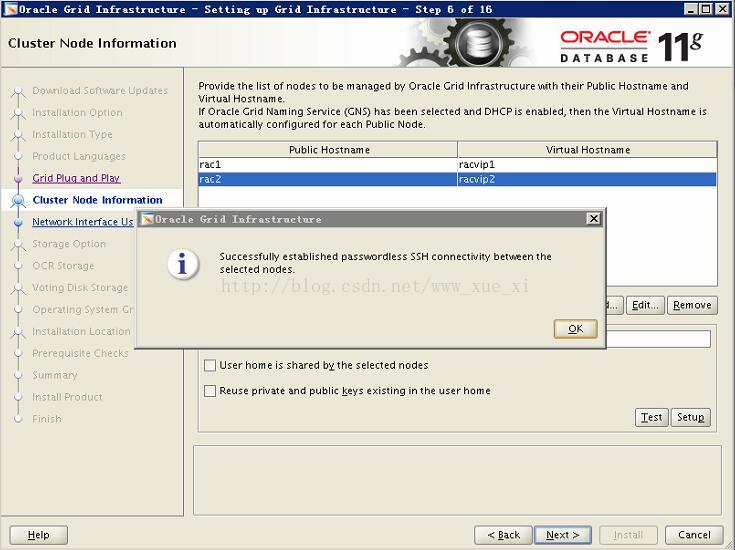Enable User home is shared checkbox
Viewport: 735px width, 550px height.
click(210, 365)
